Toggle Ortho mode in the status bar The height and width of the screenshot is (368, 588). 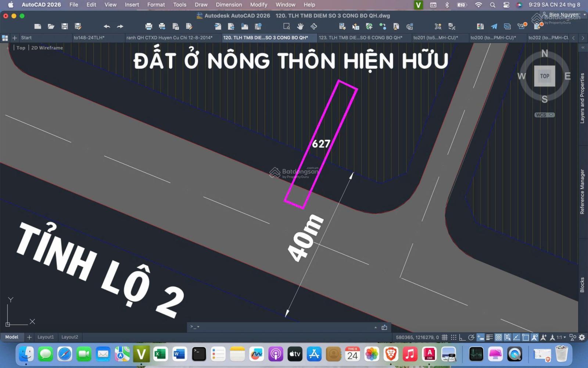pyautogui.click(x=463, y=337)
